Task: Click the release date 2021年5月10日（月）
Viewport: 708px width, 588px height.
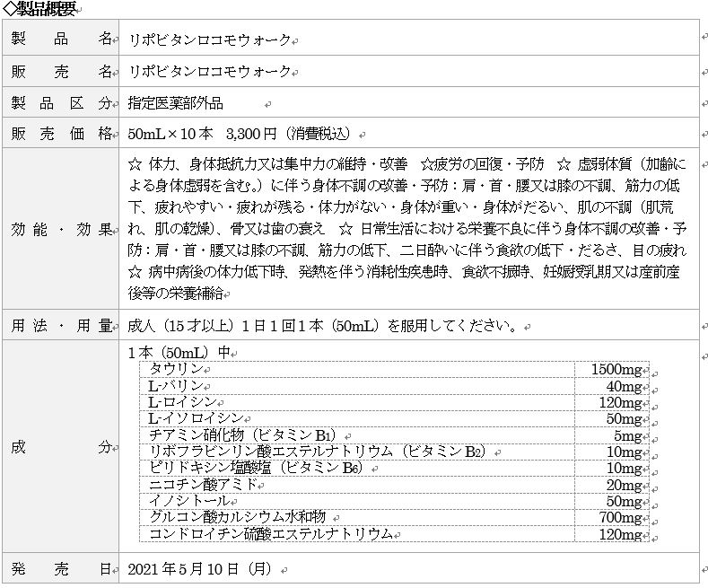Action: click(x=200, y=569)
